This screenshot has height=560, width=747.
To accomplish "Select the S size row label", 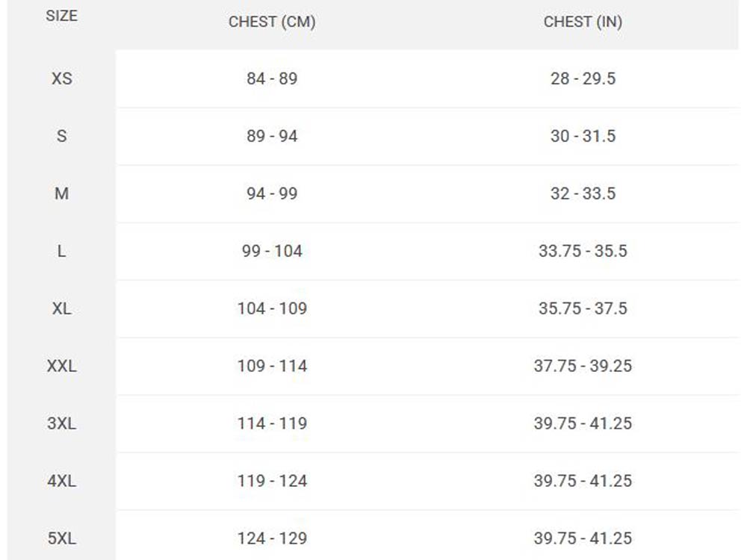I will (x=61, y=136).
